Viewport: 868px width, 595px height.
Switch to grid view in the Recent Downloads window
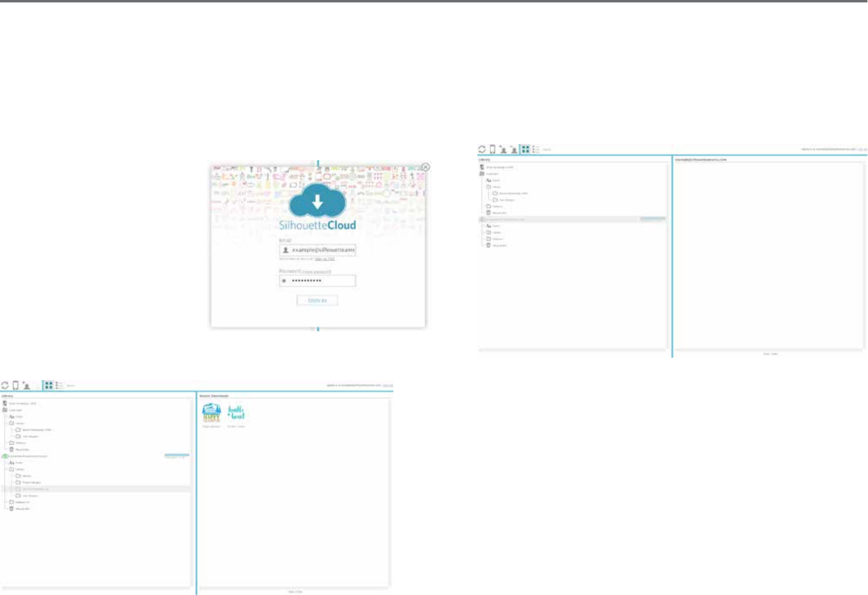pyautogui.click(x=49, y=385)
